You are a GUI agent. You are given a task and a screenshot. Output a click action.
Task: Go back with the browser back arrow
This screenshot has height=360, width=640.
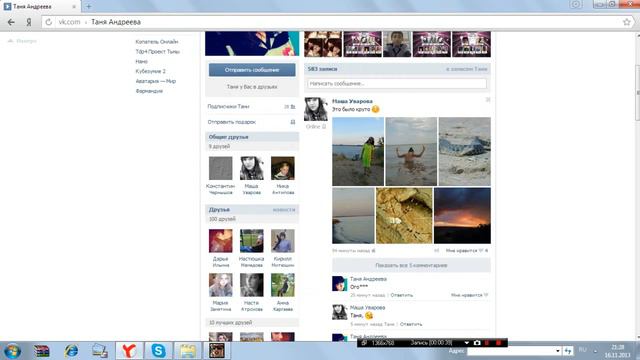coord(11,22)
